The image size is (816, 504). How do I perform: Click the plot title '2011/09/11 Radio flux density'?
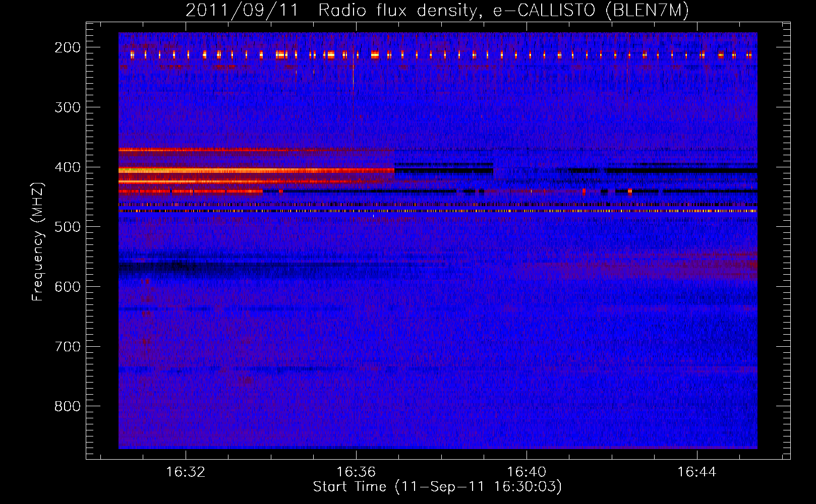(437, 10)
